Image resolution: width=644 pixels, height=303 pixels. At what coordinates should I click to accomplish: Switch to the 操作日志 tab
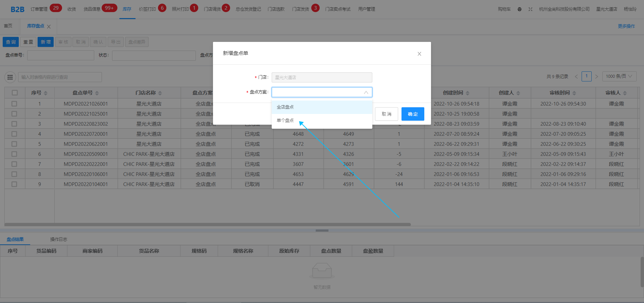(59, 239)
